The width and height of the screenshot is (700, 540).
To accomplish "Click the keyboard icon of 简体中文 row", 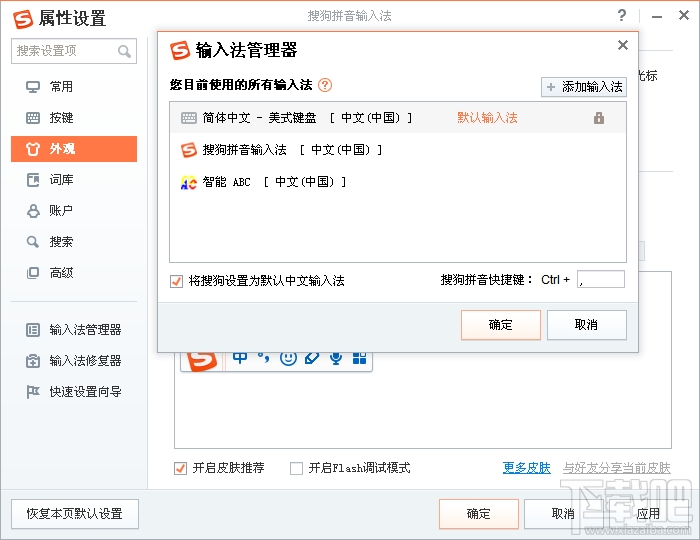I will (188, 118).
